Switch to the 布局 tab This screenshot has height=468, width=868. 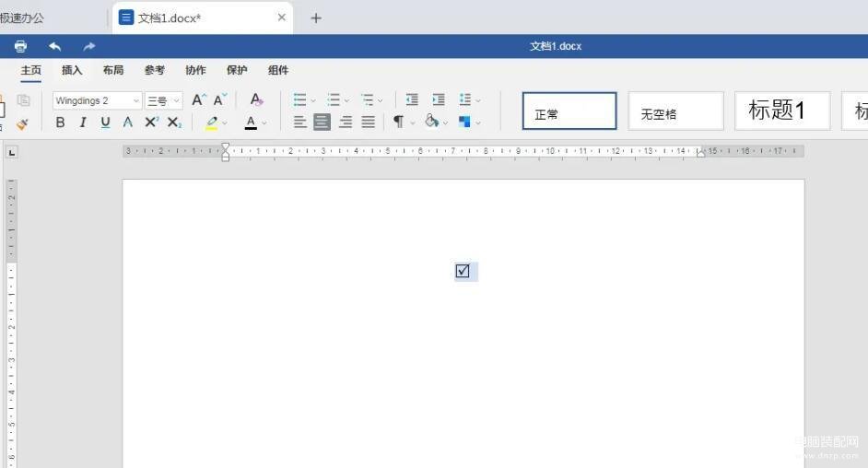click(x=113, y=70)
